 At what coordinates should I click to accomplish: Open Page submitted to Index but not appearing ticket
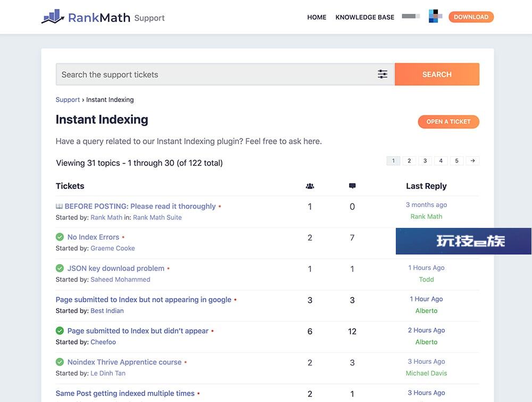[x=144, y=299]
